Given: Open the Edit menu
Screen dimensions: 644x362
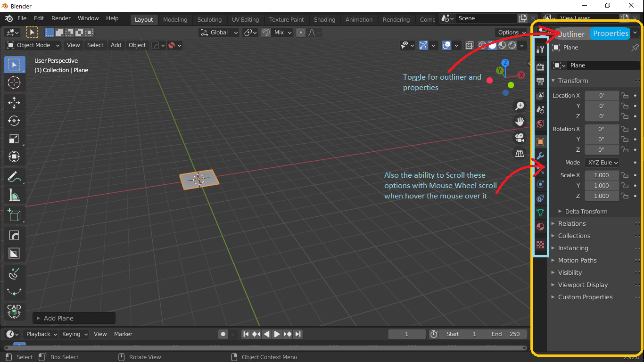Looking at the screenshot, I should click(x=39, y=18).
